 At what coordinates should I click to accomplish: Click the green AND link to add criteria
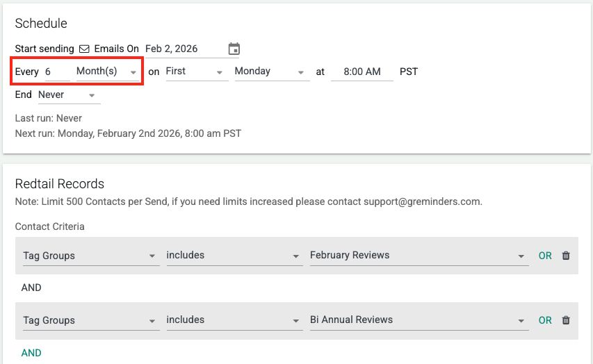(x=31, y=353)
